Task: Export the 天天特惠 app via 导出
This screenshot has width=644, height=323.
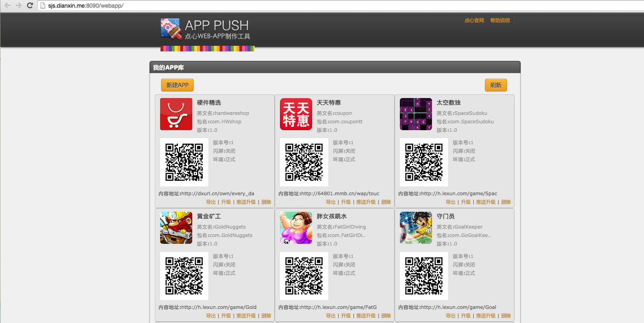Action: 331,202
